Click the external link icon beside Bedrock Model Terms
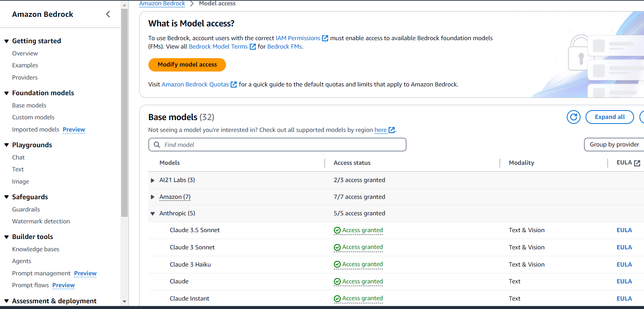The width and height of the screenshot is (644, 309). 253,47
